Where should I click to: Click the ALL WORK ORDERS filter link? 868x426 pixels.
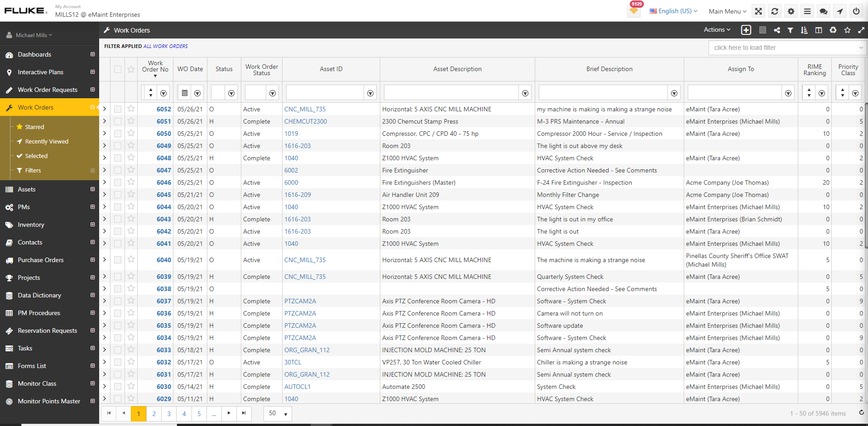pyautogui.click(x=165, y=46)
